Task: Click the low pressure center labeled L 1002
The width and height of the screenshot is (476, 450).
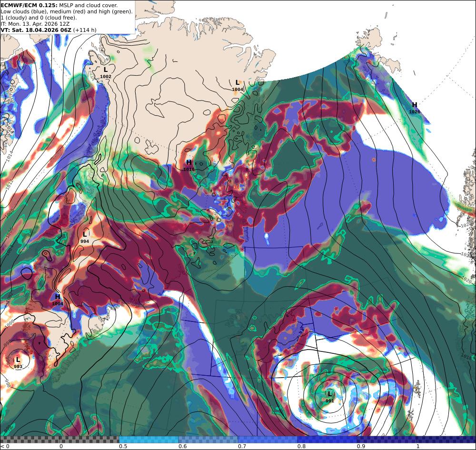Action: [x=106, y=73]
